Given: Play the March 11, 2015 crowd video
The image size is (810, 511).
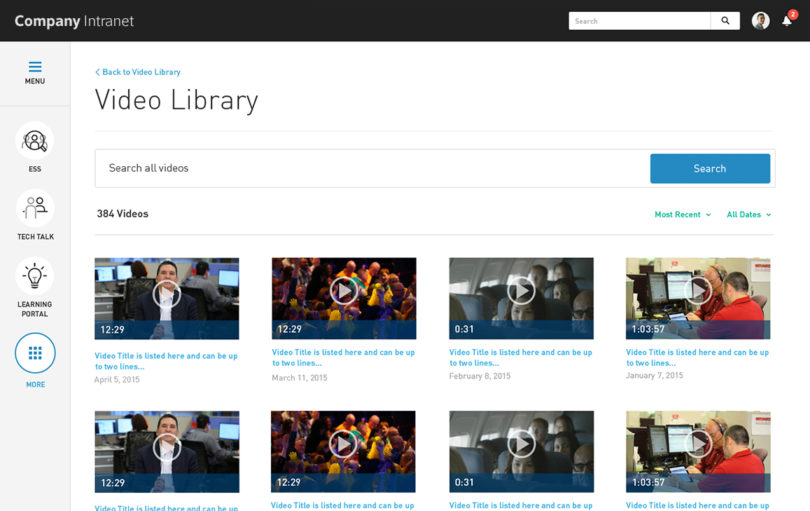Looking at the screenshot, I should pos(344,291).
